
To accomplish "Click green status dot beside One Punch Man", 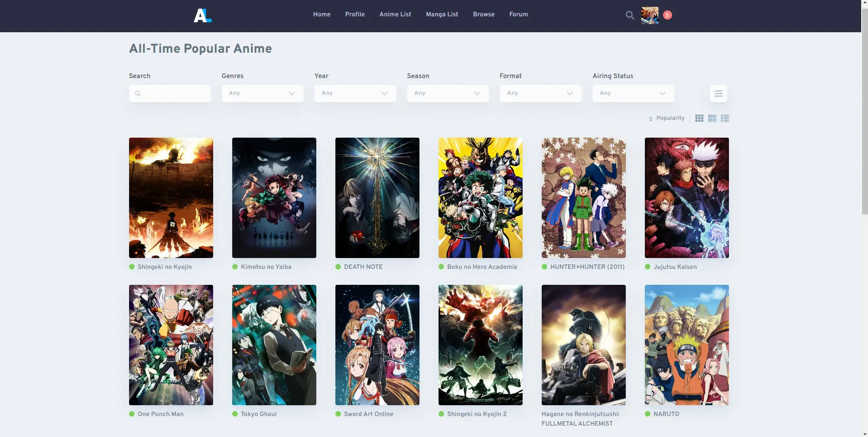I will point(132,414).
